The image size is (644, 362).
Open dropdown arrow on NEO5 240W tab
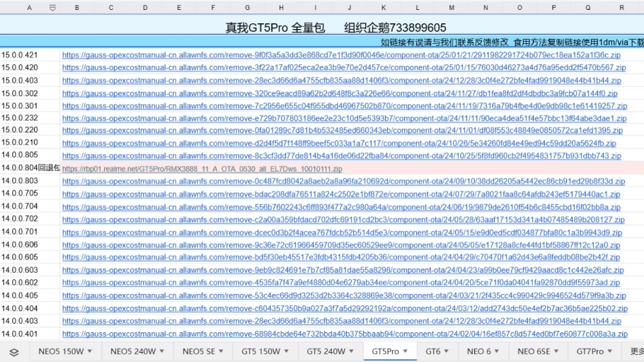pyautogui.click(x=162, y=351)
